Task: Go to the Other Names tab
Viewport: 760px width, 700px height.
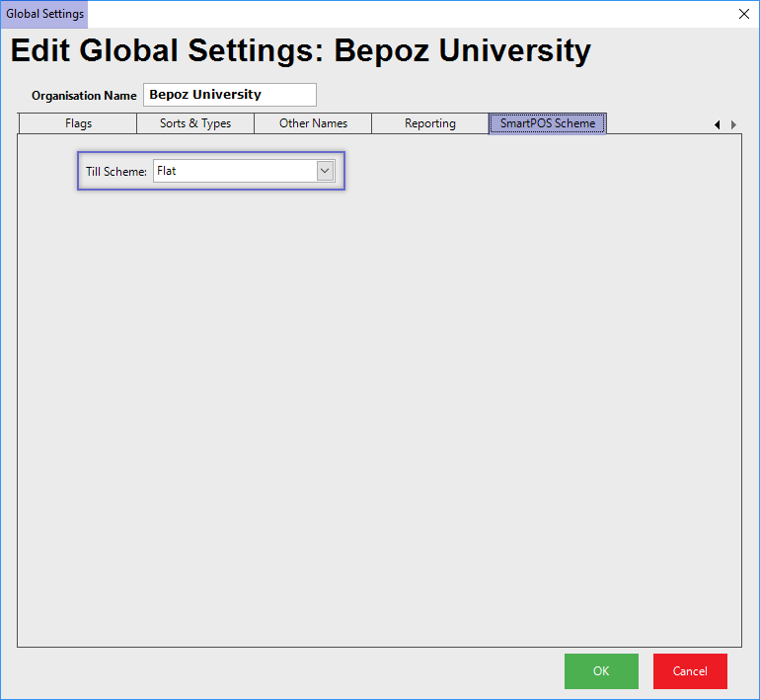Action: pos(313,123)
